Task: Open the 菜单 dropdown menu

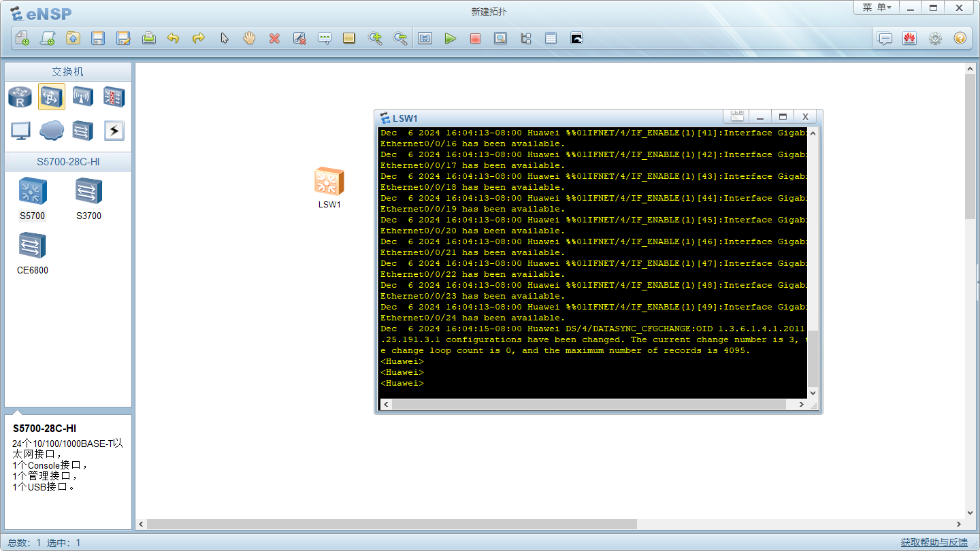Action: pyautogui.click(x=877, y=7)
